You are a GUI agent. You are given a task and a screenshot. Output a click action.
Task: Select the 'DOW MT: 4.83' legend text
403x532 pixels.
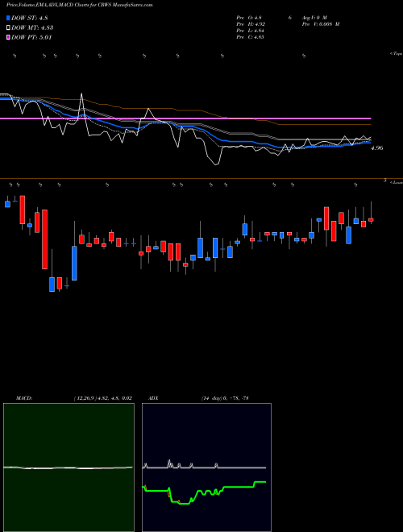32,28
